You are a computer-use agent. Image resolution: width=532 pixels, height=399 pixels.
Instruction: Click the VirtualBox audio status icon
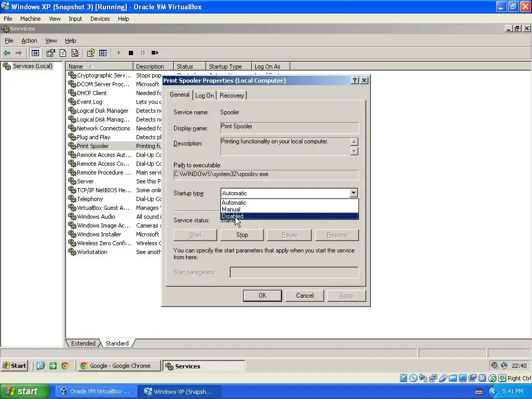(423, 378)
